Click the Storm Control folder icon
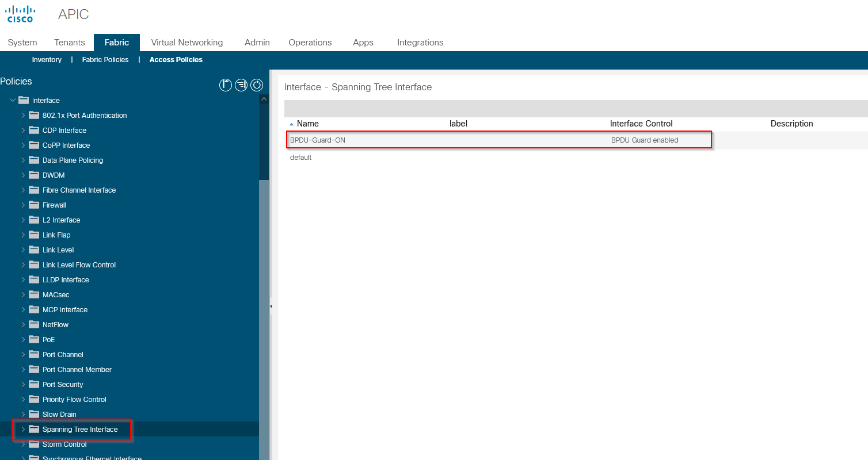 [34, 444]
